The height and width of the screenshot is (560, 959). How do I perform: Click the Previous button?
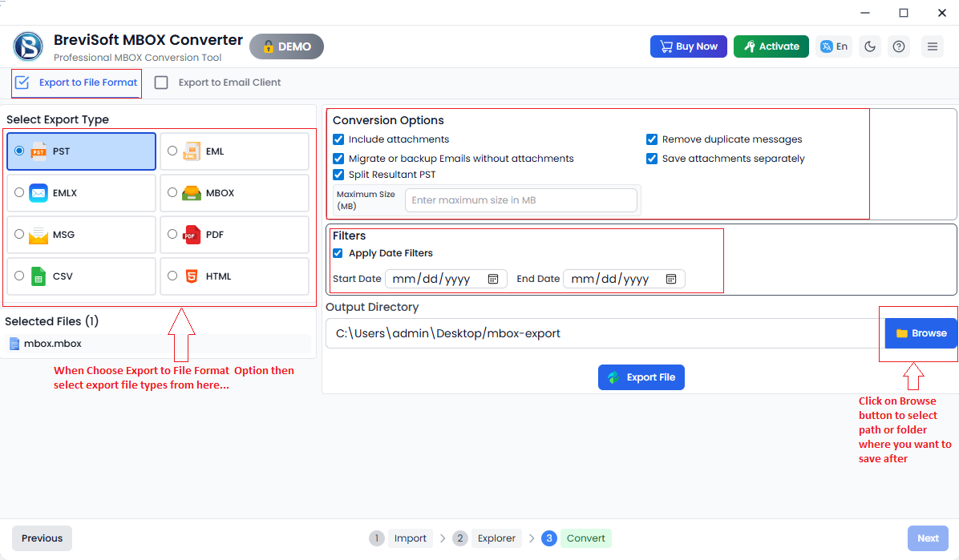[x=42, y=538]
